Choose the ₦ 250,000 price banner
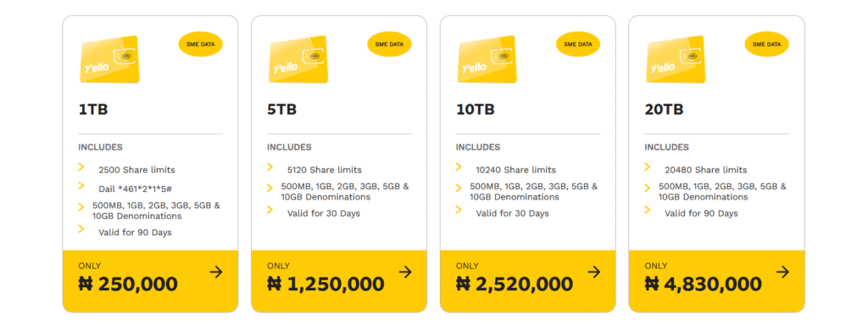The image size is (868, 326). (151, 281)
